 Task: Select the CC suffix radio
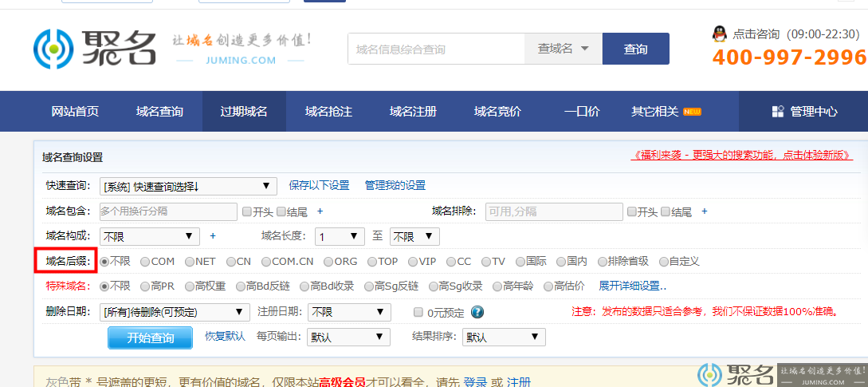click(x=452, y=261)
